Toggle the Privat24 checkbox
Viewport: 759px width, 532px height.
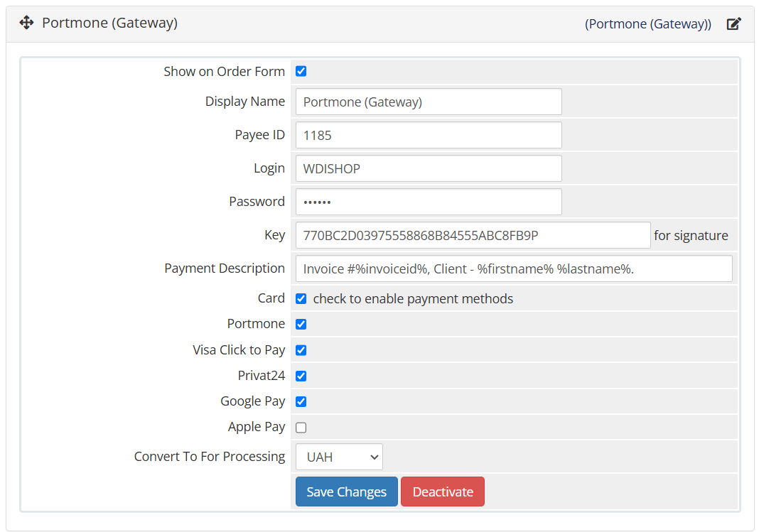301,376
